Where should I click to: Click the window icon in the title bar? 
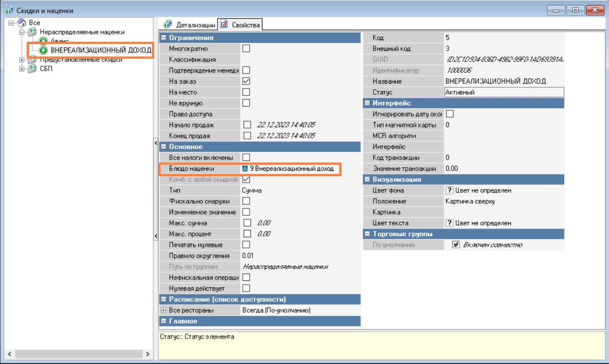(8, 10)
